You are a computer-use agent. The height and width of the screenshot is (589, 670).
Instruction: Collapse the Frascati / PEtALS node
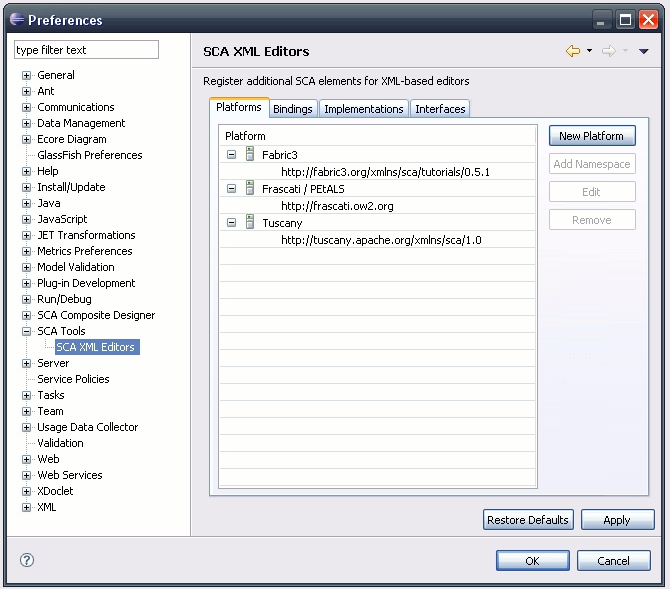coord(231,188)
